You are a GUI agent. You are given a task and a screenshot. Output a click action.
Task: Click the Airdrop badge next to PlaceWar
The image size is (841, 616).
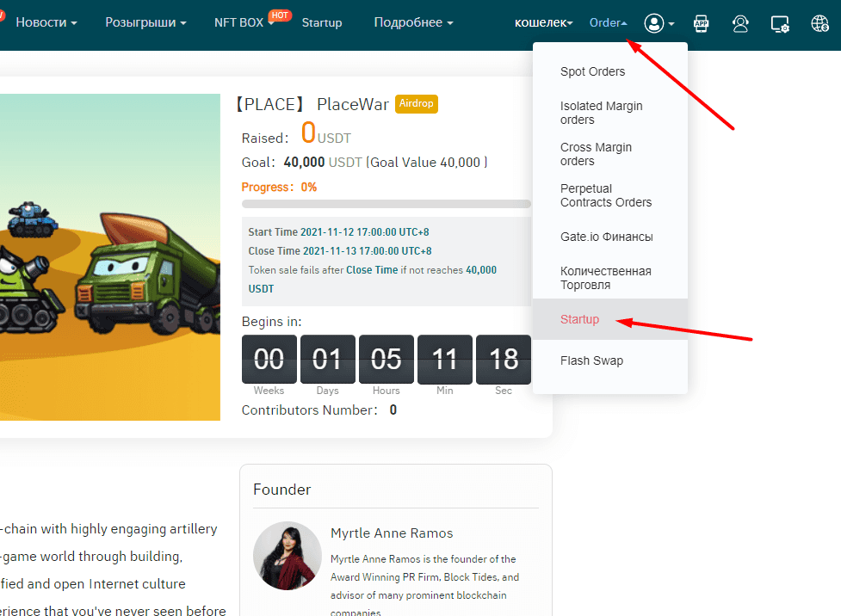click(417, 103)
